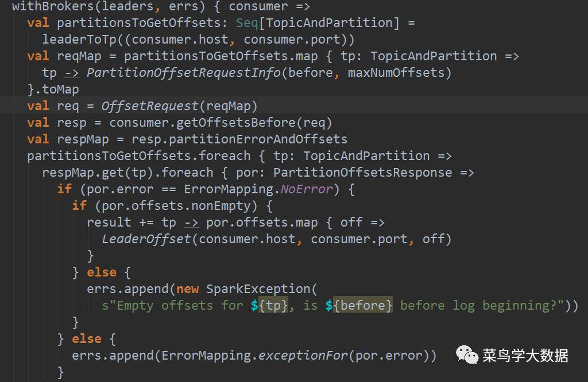Click the result variable before += operator

109,222
